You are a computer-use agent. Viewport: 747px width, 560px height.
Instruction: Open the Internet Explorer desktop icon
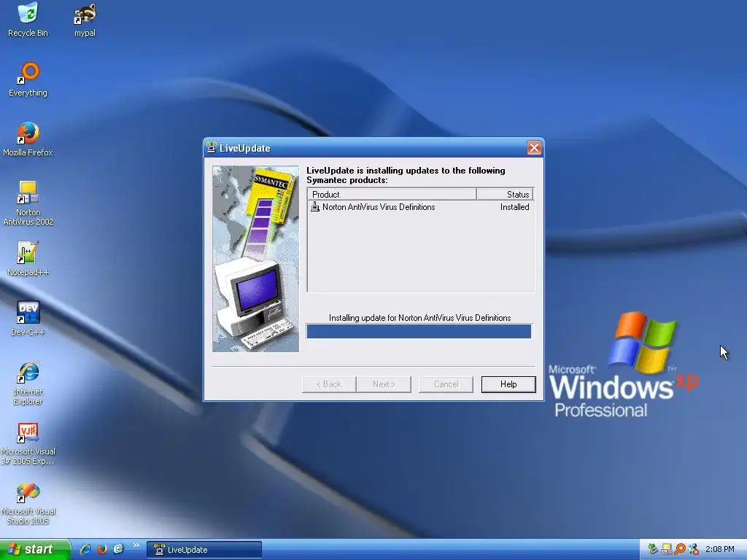[28, 382]
